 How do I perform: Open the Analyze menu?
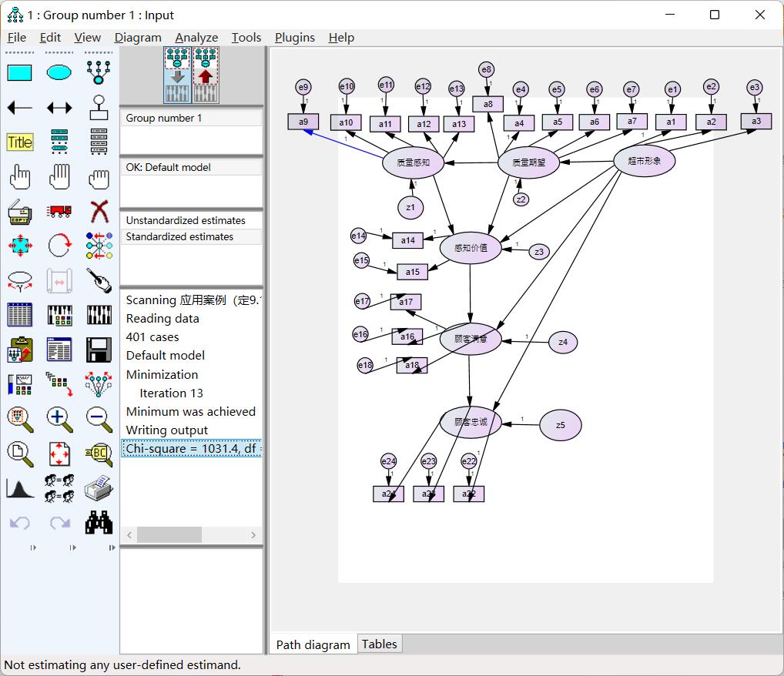tap(196, 38)
